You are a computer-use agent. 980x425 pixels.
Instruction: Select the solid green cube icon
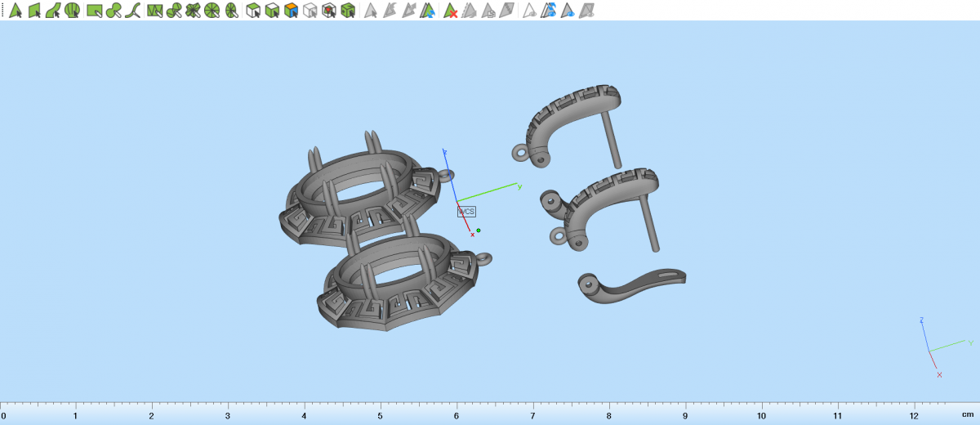(x=348, y=11)
